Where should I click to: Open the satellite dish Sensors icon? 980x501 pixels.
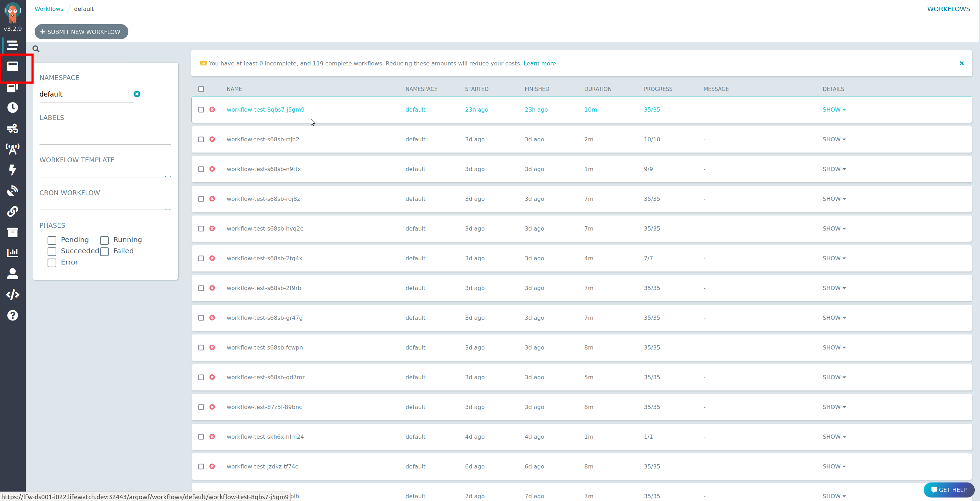13,190
